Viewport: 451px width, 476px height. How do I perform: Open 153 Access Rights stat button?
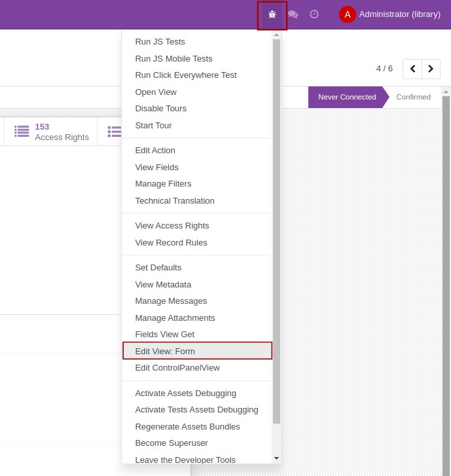coord(62,132)
